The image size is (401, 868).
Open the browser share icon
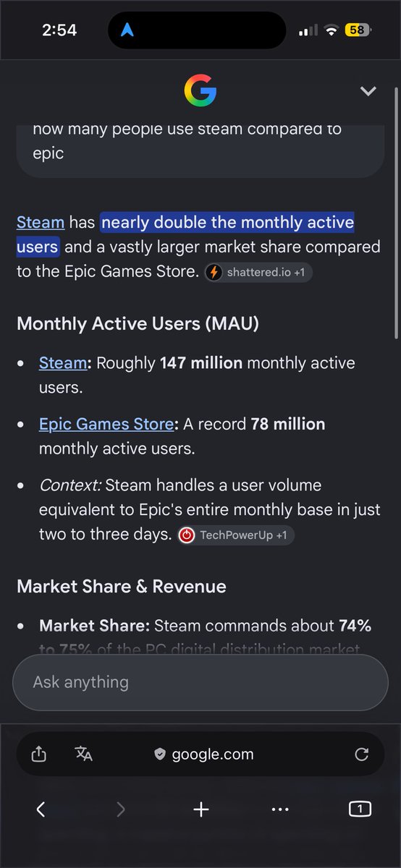point(39,754)
